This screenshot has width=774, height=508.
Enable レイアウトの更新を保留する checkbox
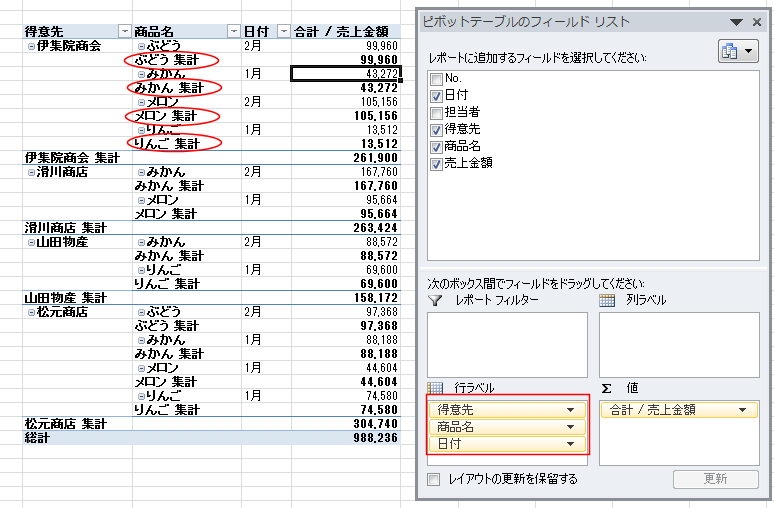pos(433,479)
